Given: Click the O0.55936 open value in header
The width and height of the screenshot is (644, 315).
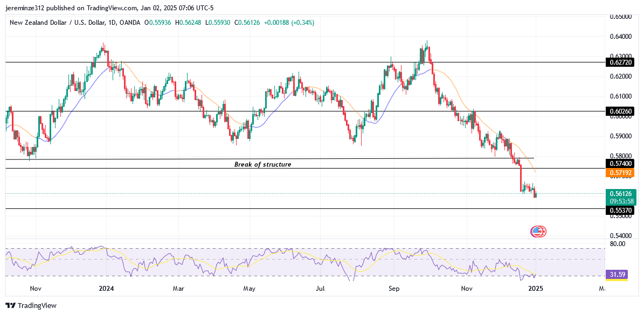Looking at the screenshot, I should pyautogui.click(x=159, y=23).
